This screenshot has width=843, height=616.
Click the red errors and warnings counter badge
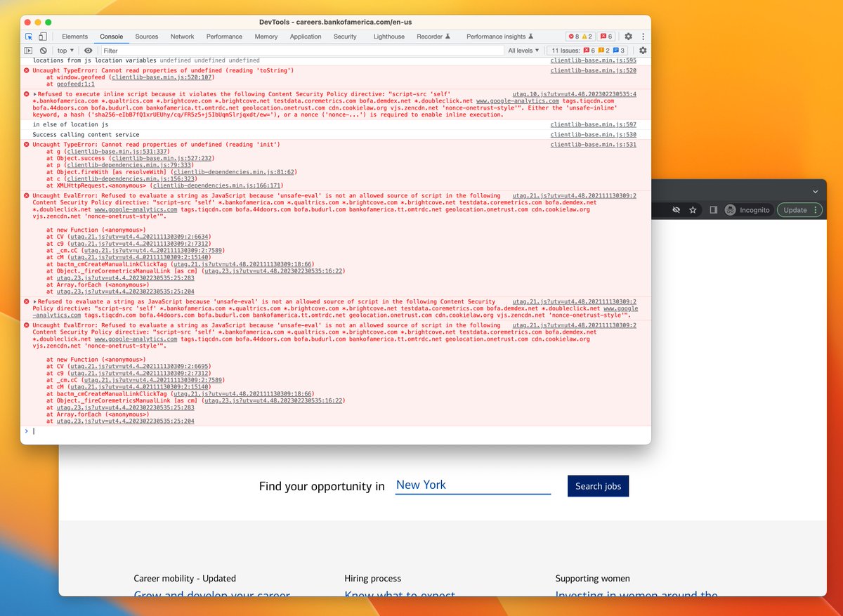coord(581,37)
